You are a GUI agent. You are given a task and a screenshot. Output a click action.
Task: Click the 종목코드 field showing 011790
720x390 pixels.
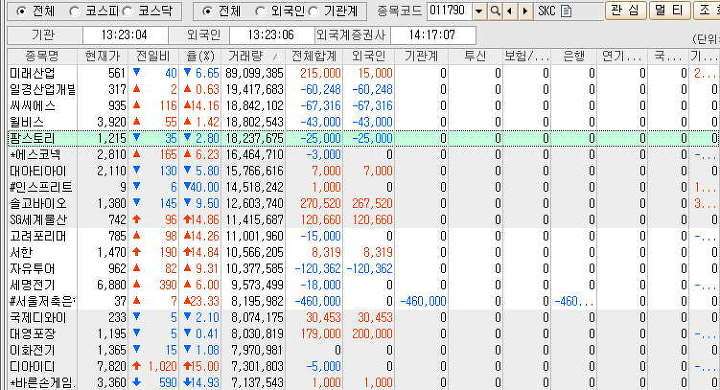(x=449, y=11)
